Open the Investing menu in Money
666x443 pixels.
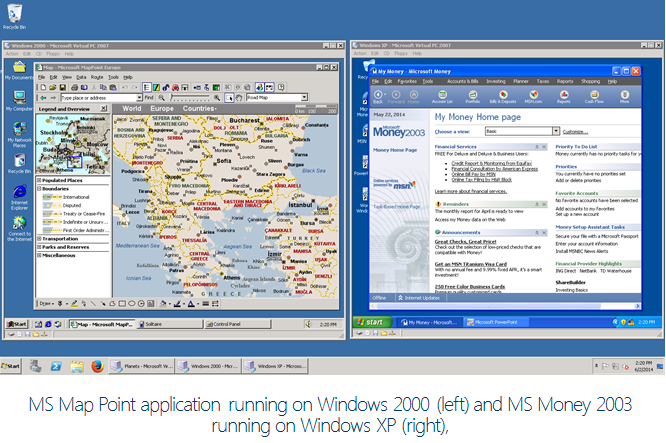(x=496, y=81)
